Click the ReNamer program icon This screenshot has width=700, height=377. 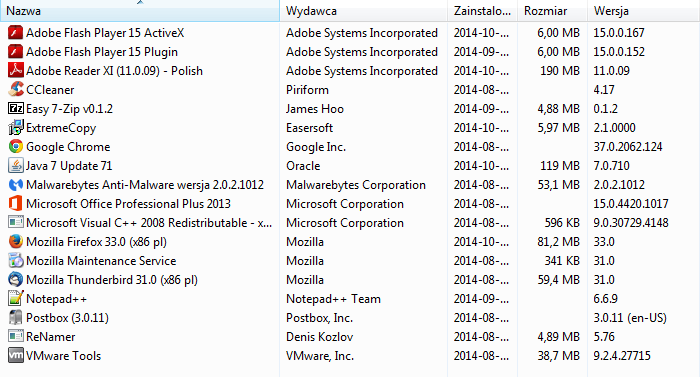(x=16, y=336)
